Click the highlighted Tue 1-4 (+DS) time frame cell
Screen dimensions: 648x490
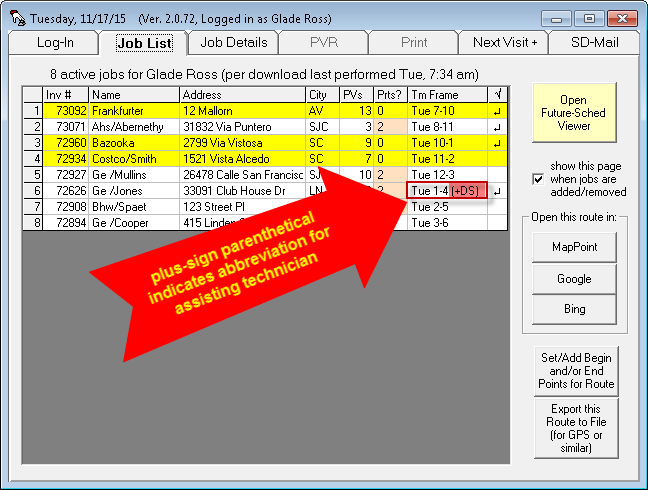(447, 191)
